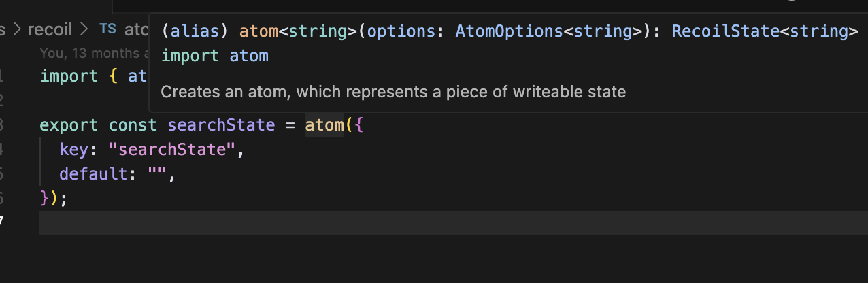This screenshot has height=283, width=868.
Task: Click the atom call on line three
Action: pyautogui.click(x=324, y=125)
